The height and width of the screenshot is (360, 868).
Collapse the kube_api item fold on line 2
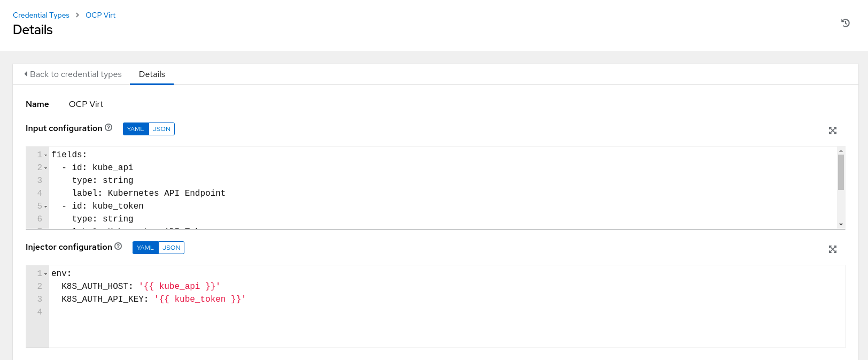coord(46,168)
